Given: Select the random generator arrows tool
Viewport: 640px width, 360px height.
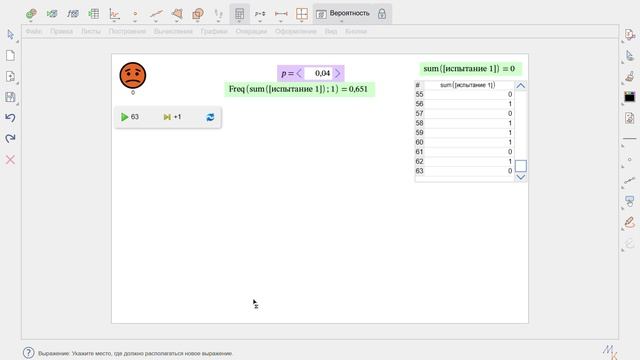Looking at the screenshot, I should click(x=52, y=14).
